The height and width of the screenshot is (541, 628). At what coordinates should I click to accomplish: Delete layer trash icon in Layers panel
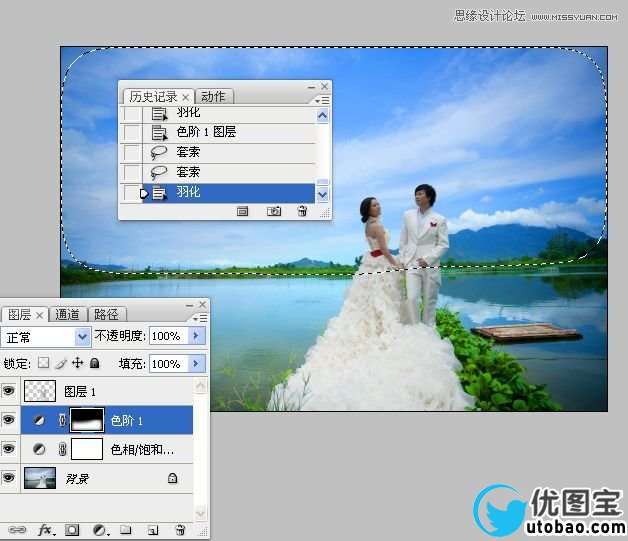coord(180,530)
